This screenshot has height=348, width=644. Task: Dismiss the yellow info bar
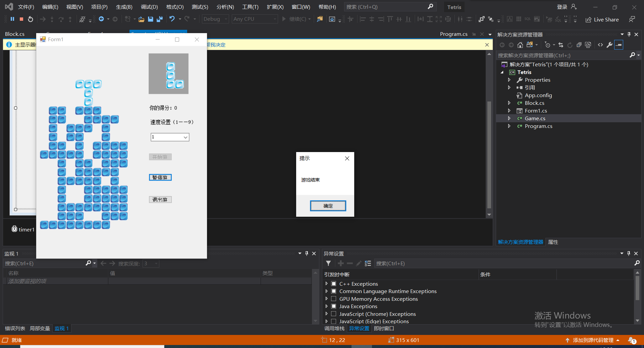click(487, 45)
